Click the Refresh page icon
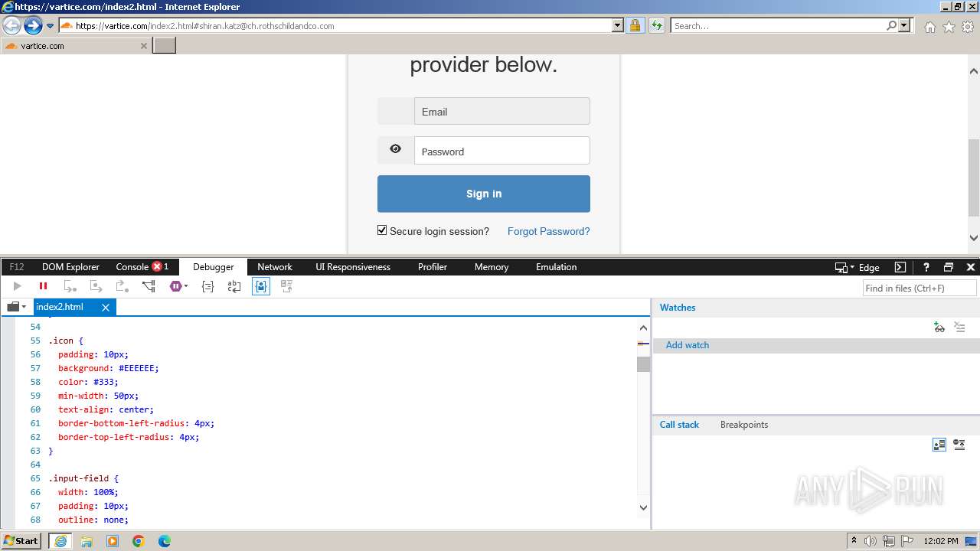The width and height of the screenshot is (980, 551). click(x=656, y=26)
